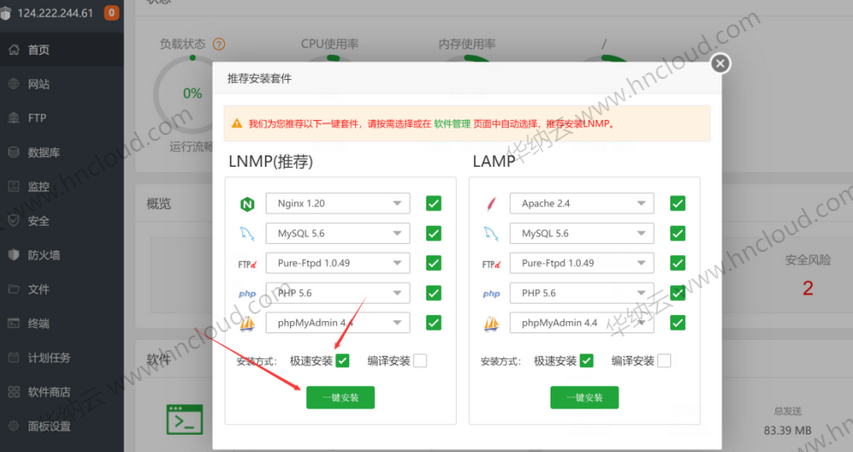
Task: Open the LNMP MySQL 5.6 version dropdown
Action: (338, 233)
